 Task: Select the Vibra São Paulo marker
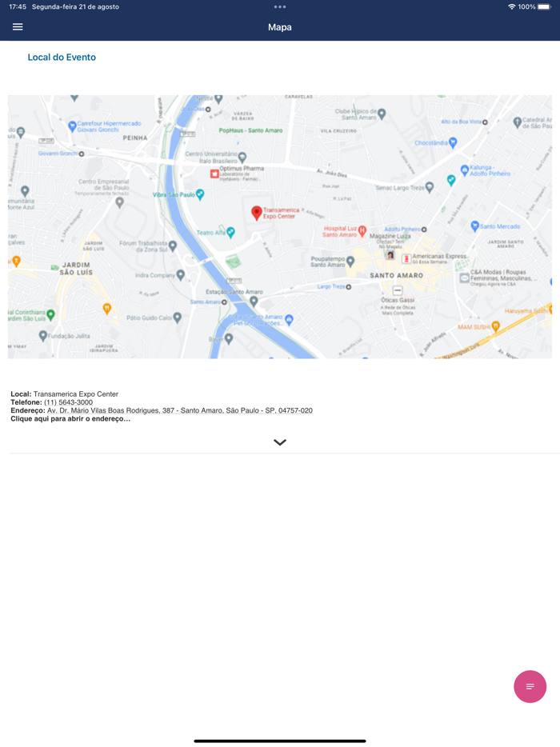click(x=200, y=194)
